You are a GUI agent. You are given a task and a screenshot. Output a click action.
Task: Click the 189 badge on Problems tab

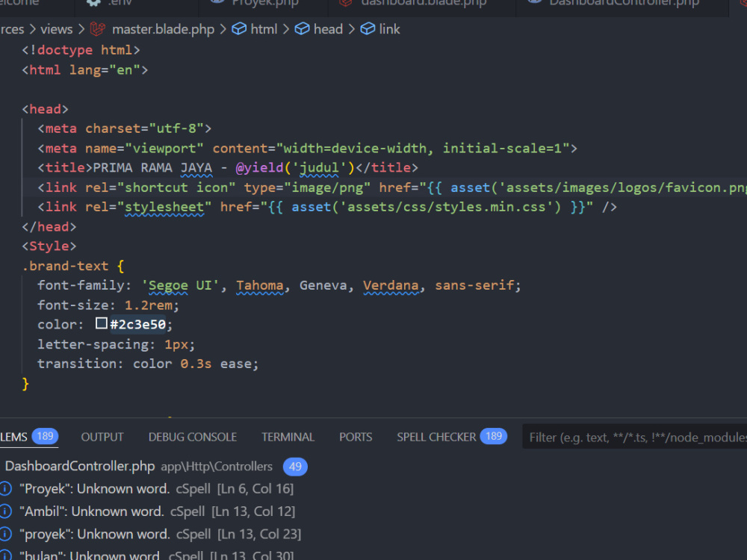[45, 436]
